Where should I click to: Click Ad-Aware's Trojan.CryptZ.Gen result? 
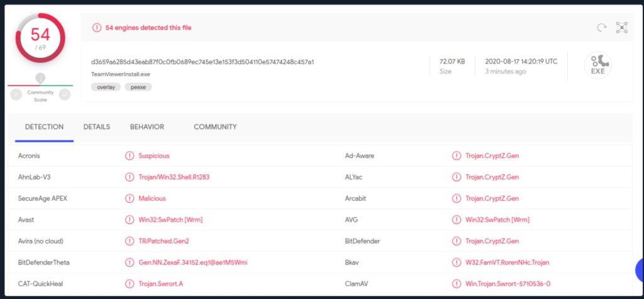[492, 155]
